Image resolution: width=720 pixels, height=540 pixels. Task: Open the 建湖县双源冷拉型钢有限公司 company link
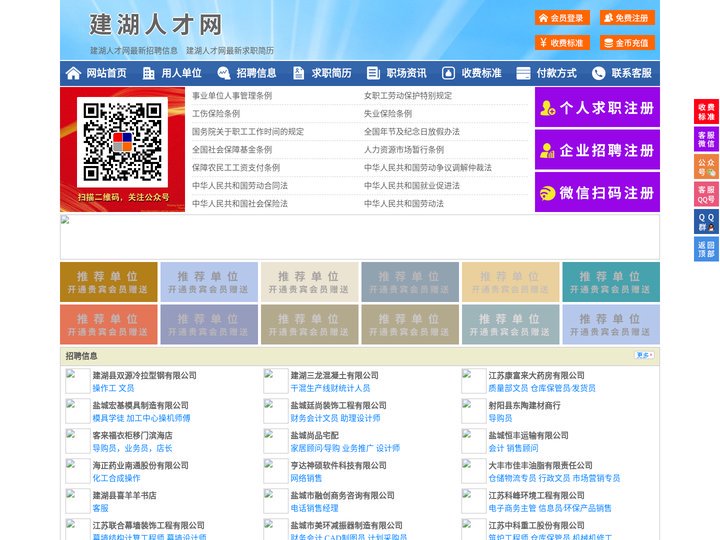click(145, 375)
